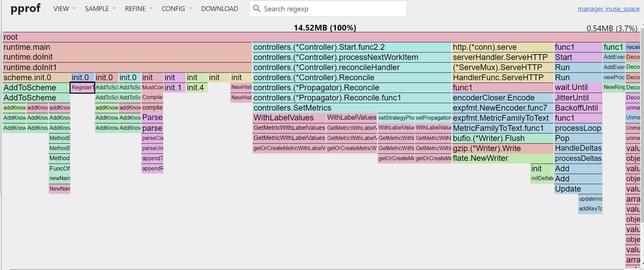The image size is (644, 270).
Task: Select the runtime.doInit frame
Action: [127, 57]
